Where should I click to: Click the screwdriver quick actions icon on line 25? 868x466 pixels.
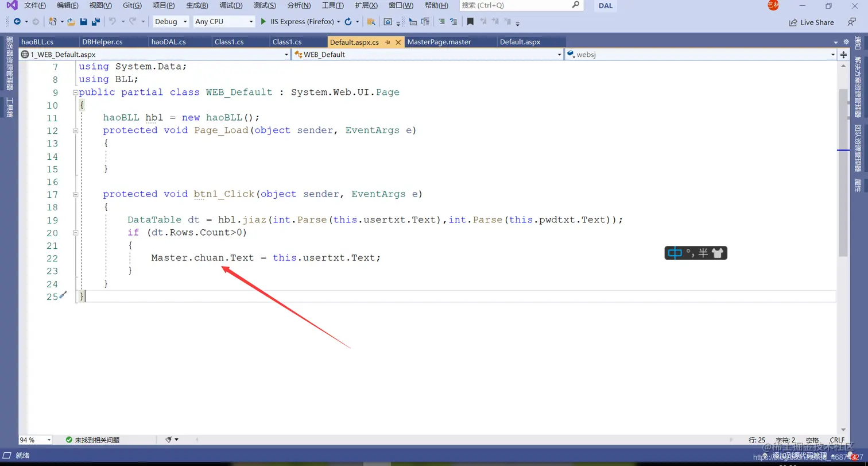pyautogui.click(x=63, y=295)
